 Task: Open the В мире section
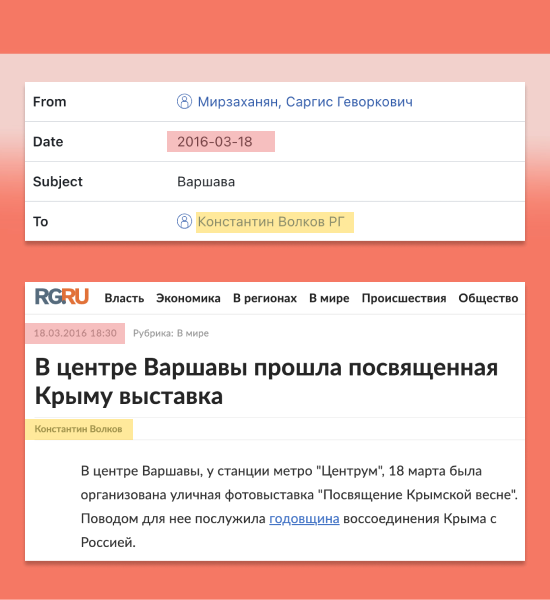pos(329,298)
